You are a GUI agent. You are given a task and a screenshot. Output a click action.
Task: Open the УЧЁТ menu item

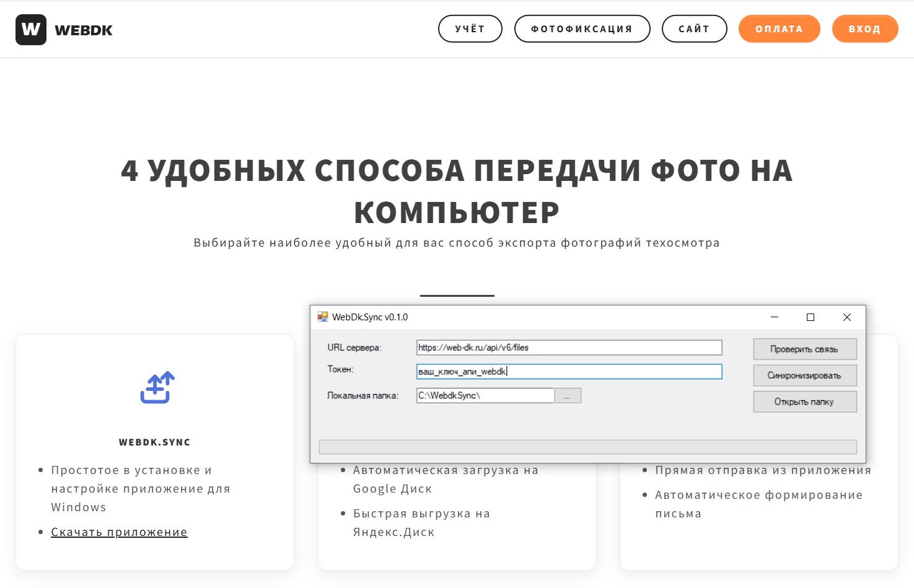[x=470, y=29]
